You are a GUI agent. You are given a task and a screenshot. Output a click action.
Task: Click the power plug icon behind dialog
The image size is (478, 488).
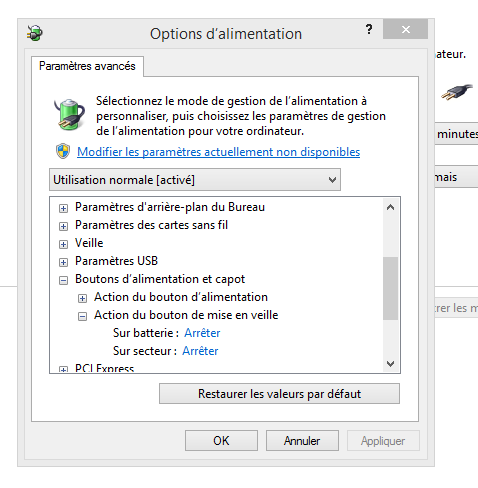(x=457, y=91)
